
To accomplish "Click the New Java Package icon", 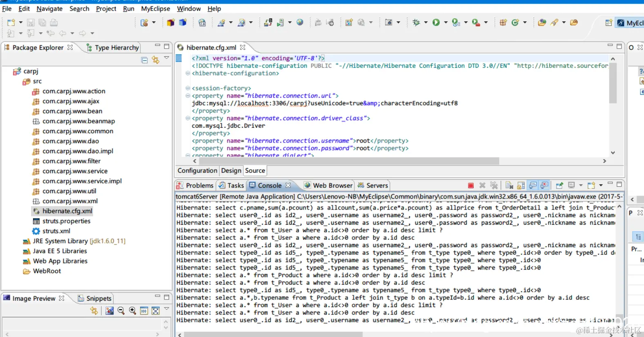I will [x=503, y=22].
